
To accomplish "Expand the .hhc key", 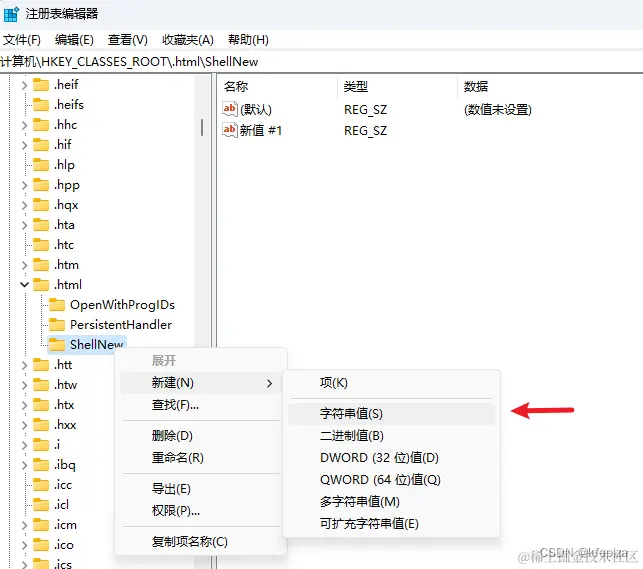I will click(x=25, y=125).
